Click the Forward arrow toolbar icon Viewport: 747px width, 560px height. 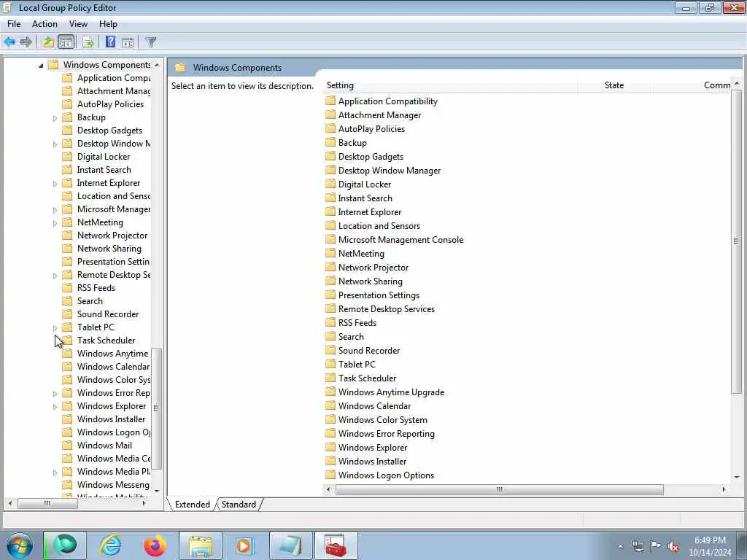[x=26, y=42]
